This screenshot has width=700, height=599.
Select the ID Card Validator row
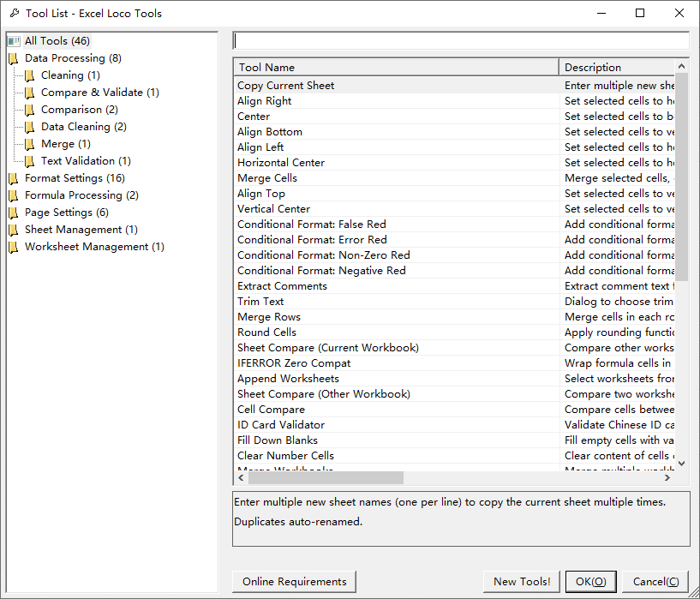coord(454,425)
